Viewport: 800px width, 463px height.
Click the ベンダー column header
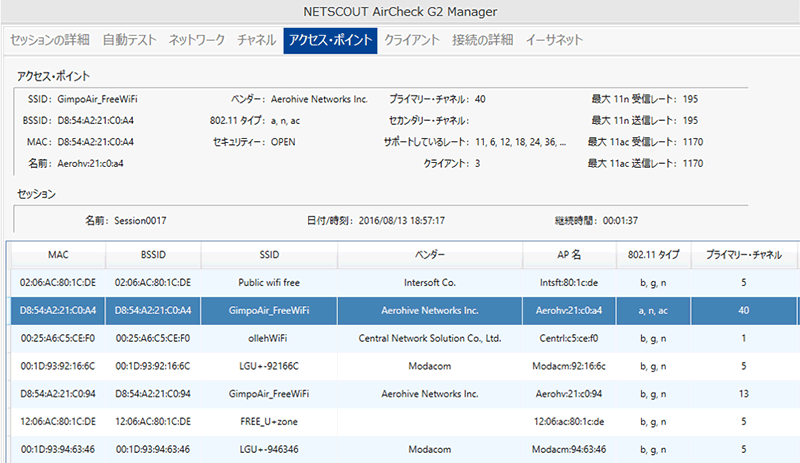point(430,254)
